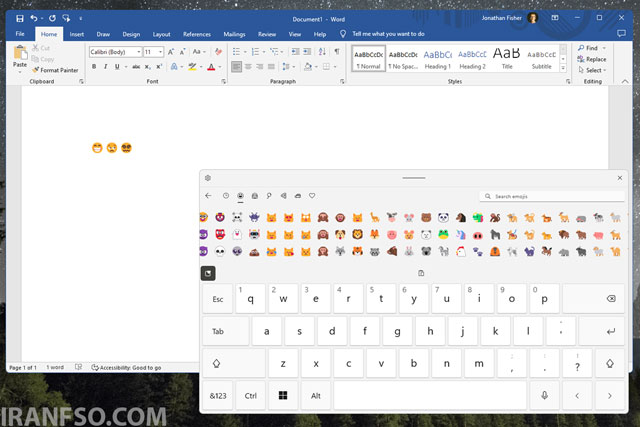Clear all formatting icon
This screenshot has height=427, width=640.
pos(218,52)
